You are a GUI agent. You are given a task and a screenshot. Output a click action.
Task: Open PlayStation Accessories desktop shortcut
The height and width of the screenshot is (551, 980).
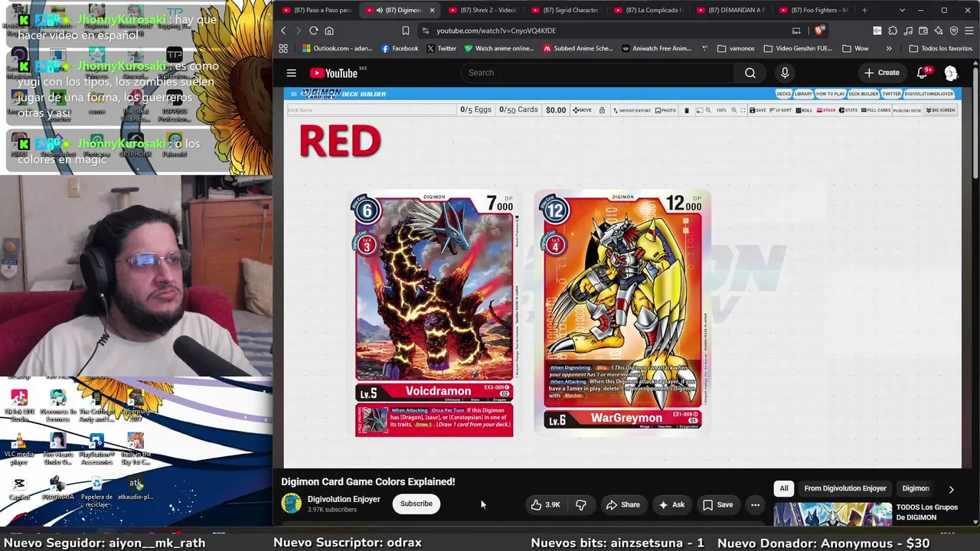[x=96, y=449]
